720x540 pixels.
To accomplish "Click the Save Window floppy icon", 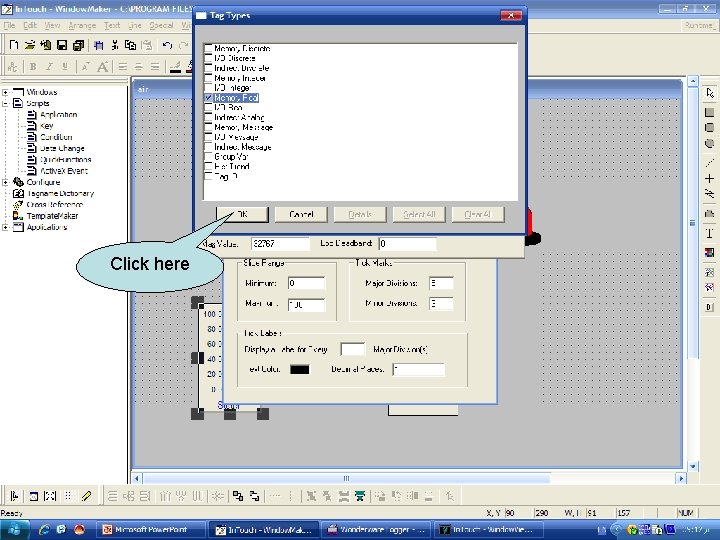I will tap(62, 45).
